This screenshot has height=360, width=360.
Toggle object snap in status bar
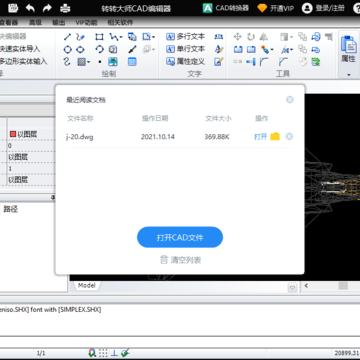92,353
